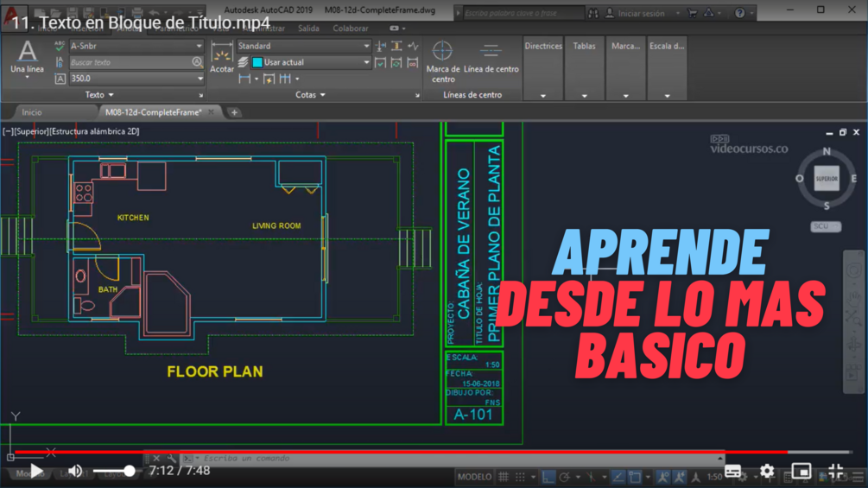Select the Acotar dimension tool
The height and width of the screenshot is (488, 868).
tap(221, 58)
